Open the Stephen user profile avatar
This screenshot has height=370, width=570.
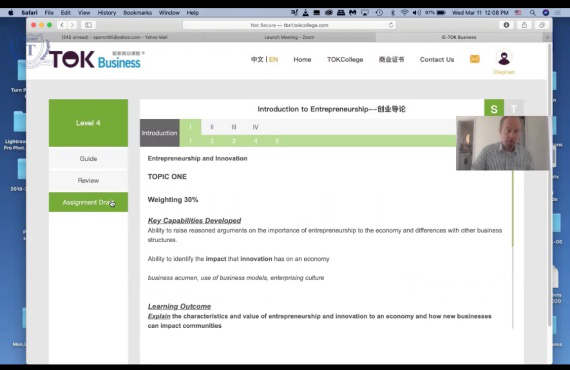click(504, 57)
